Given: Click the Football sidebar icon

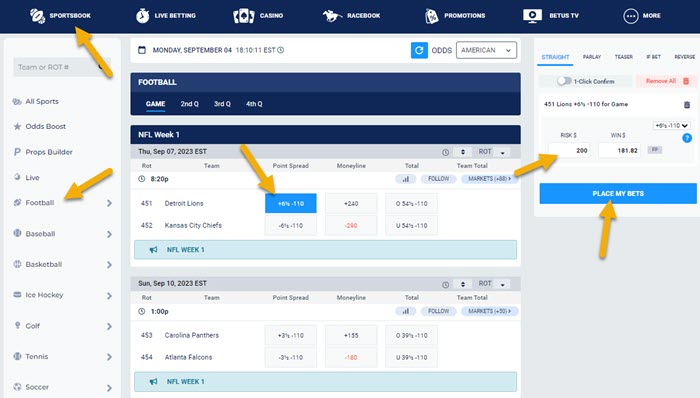Looking at the screenshot, I should coord(17,203).
